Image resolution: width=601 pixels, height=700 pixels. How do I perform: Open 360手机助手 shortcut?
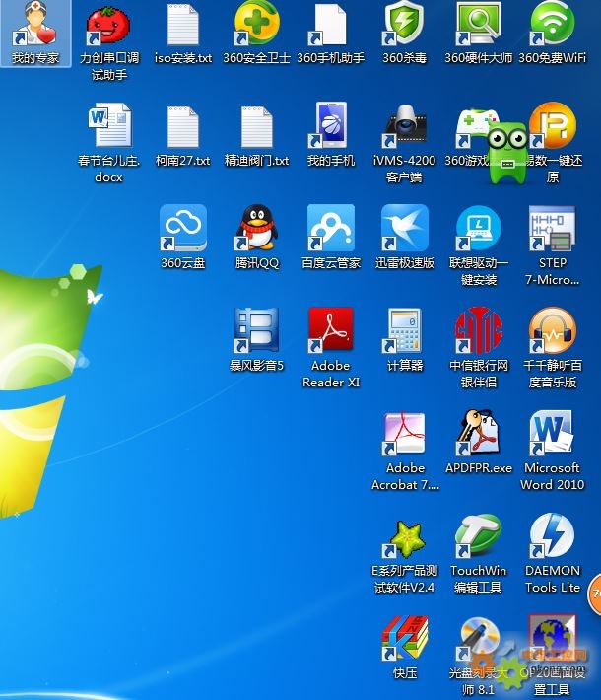(330, 25)
